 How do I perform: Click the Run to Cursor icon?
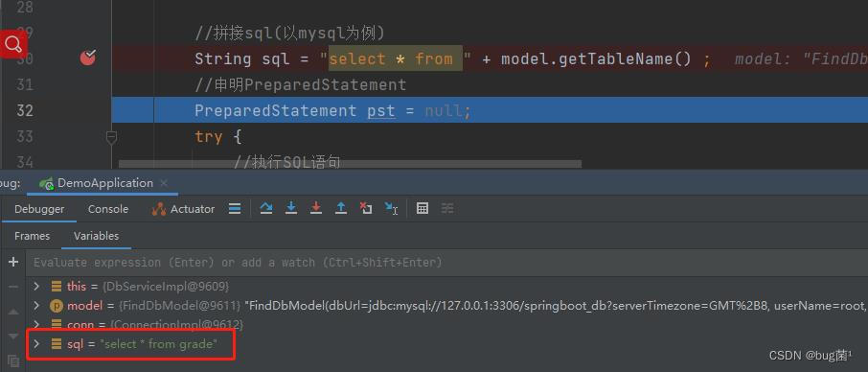click(392, 208)
